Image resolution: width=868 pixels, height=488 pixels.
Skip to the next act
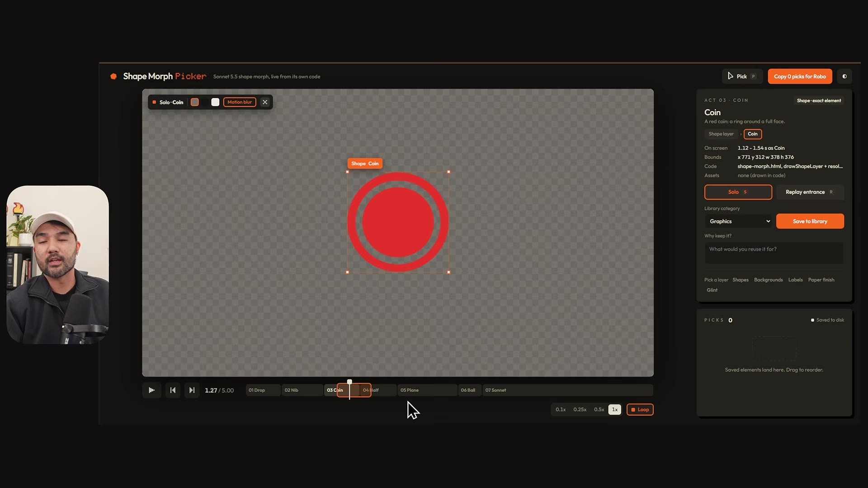click(192, 390)
